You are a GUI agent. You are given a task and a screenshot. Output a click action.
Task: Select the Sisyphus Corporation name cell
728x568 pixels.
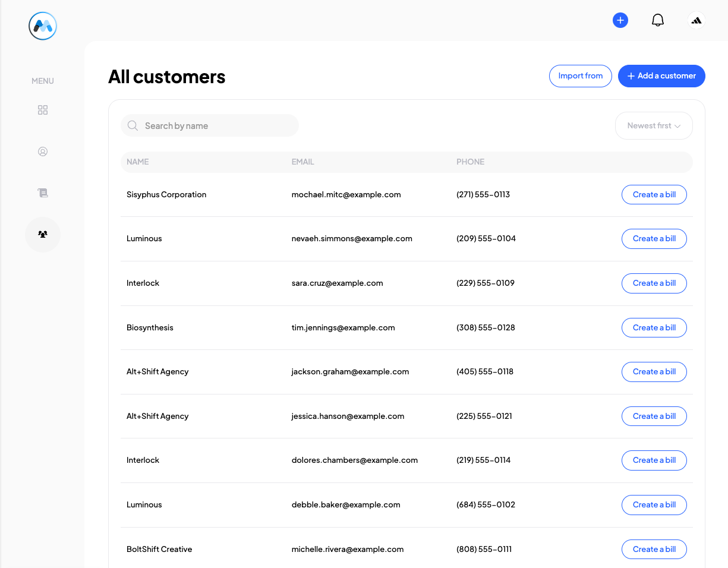coord(166,195)
